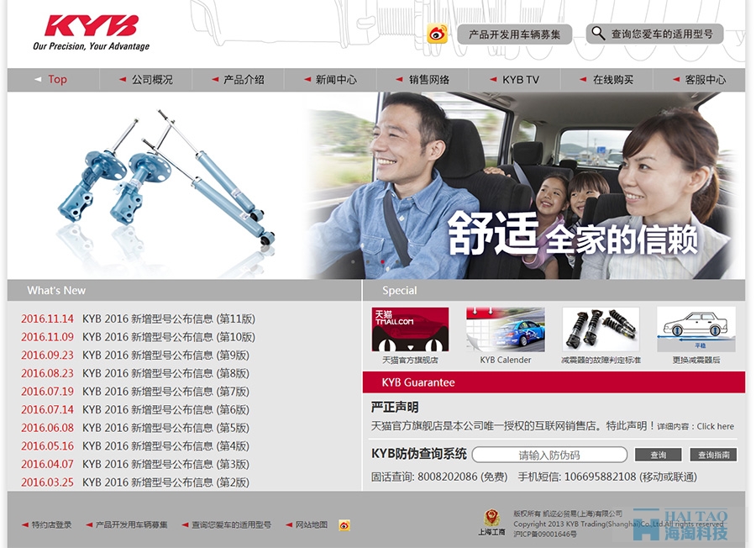The image size is (756, 548).
Task: Click the magnifier icon in search button
Action: coord(598,34)
